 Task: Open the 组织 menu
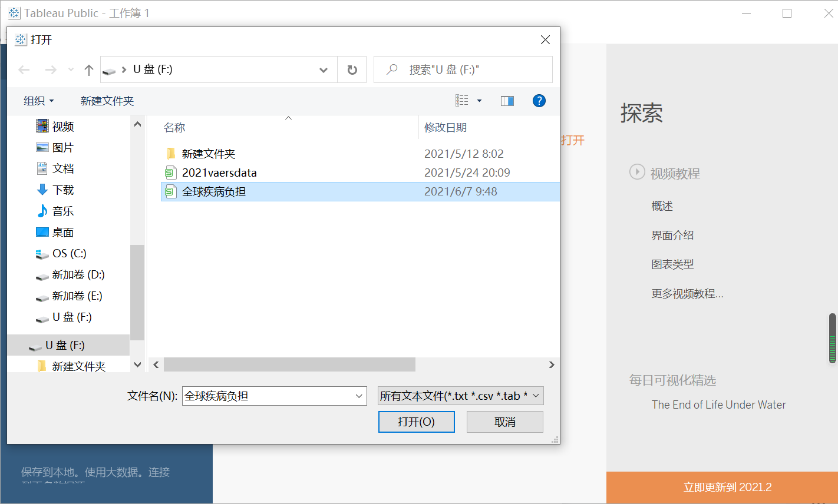click(x=39, y=101)
